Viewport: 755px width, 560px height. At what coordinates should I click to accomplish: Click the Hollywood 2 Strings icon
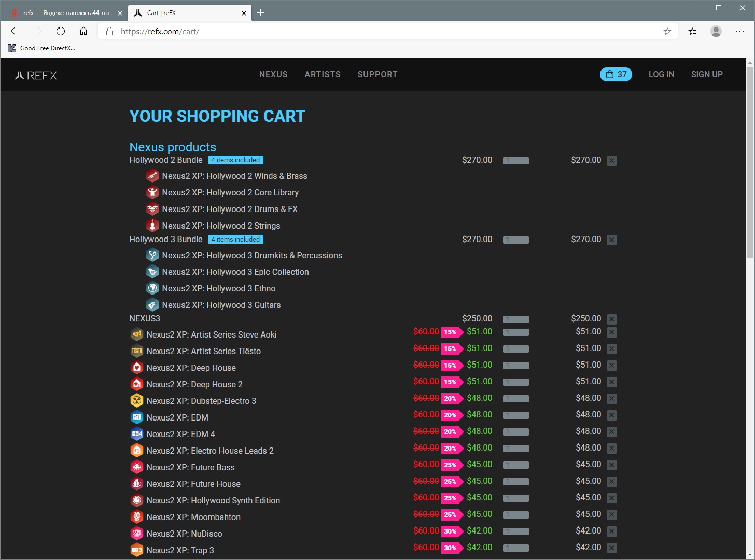(152, 226)
